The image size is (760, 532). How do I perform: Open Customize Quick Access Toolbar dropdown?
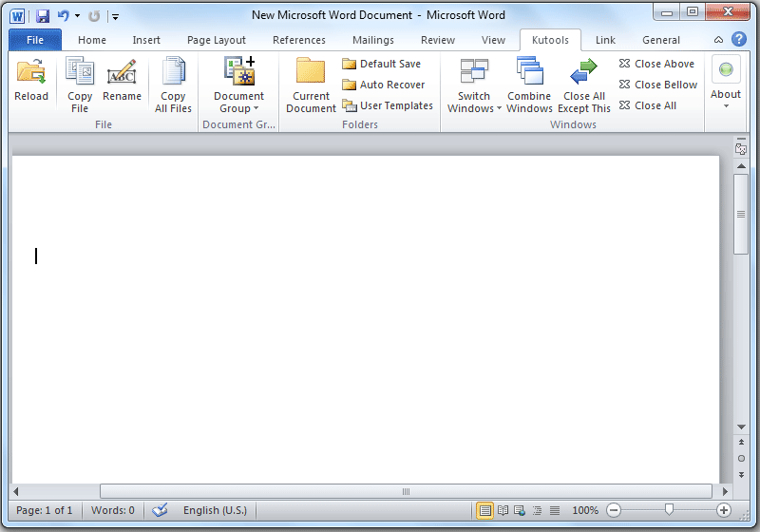click(115, 17)
